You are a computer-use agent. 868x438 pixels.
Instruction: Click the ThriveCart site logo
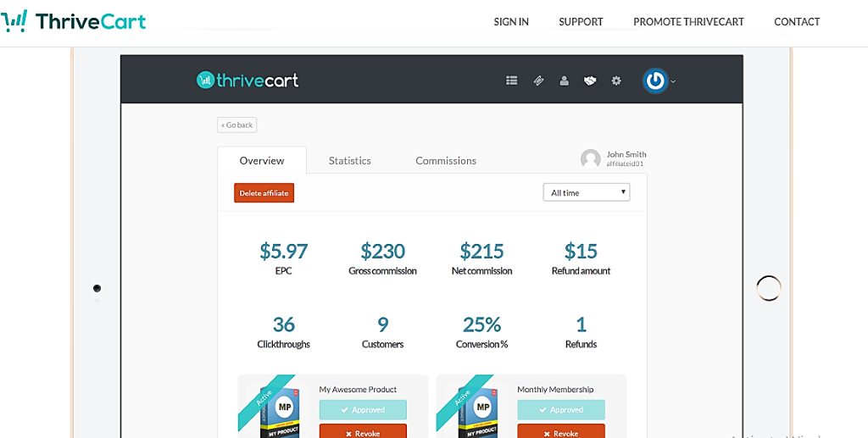click(73, 21)
